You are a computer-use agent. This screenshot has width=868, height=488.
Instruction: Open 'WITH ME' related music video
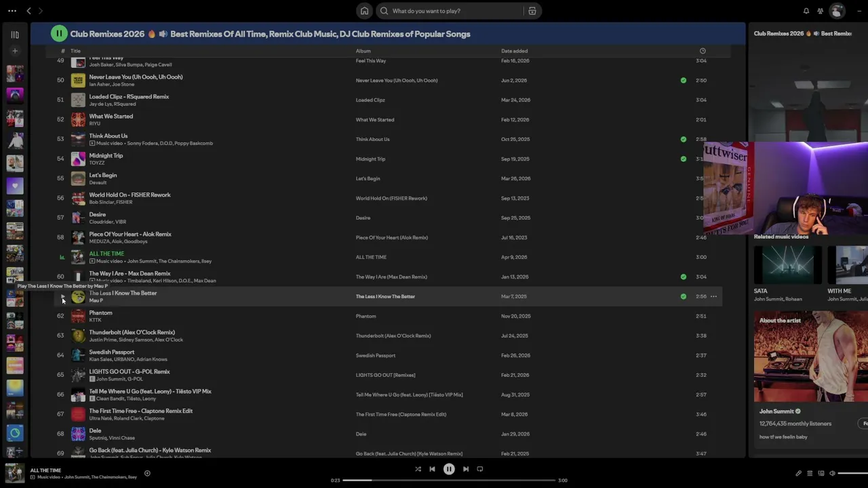click(x=848, y=265)
